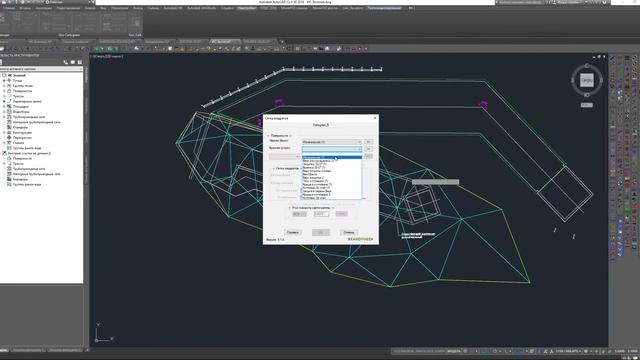This screenshot has width=640, height=360.
Task: Open the Вставка ribbon tab
Action: point(25,8)
